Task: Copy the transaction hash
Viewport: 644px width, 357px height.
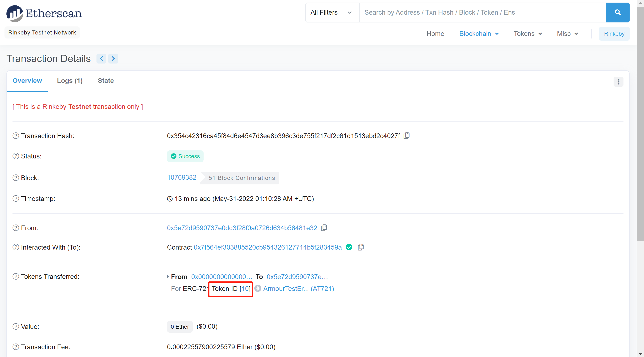Action: click(x=406, y=136)
